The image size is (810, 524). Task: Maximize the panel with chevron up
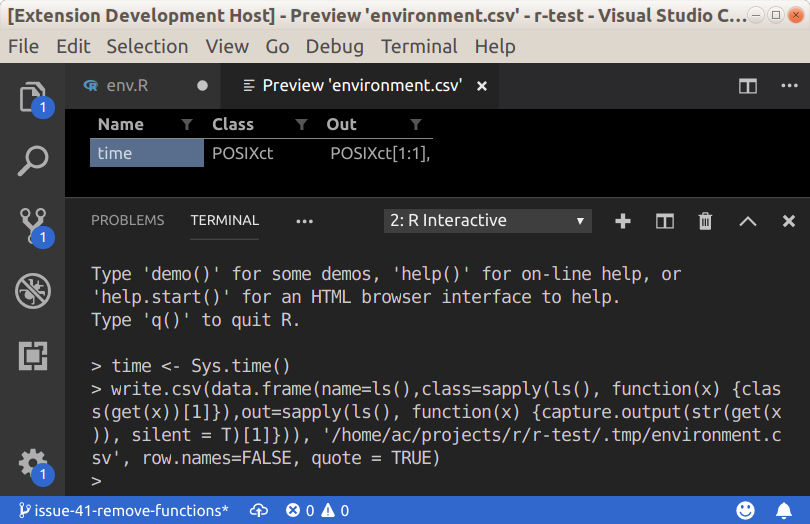point(747,221)
